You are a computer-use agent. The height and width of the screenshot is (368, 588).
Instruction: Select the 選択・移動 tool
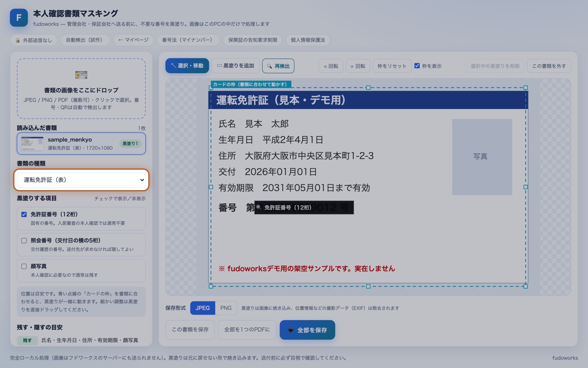pyautogui.click(x=187, y=66)
